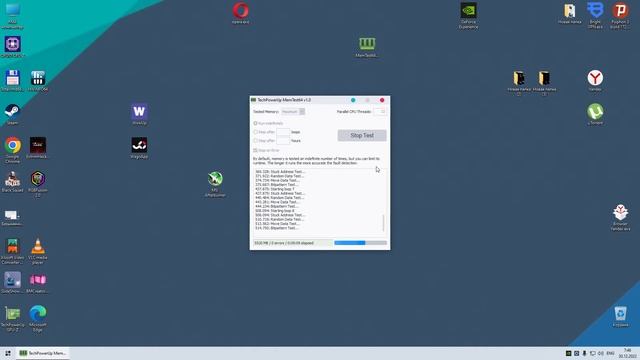Click the errors and elapsed time status text
The height and width of the screenshot is (360, 640).
(x=284, y=243)
